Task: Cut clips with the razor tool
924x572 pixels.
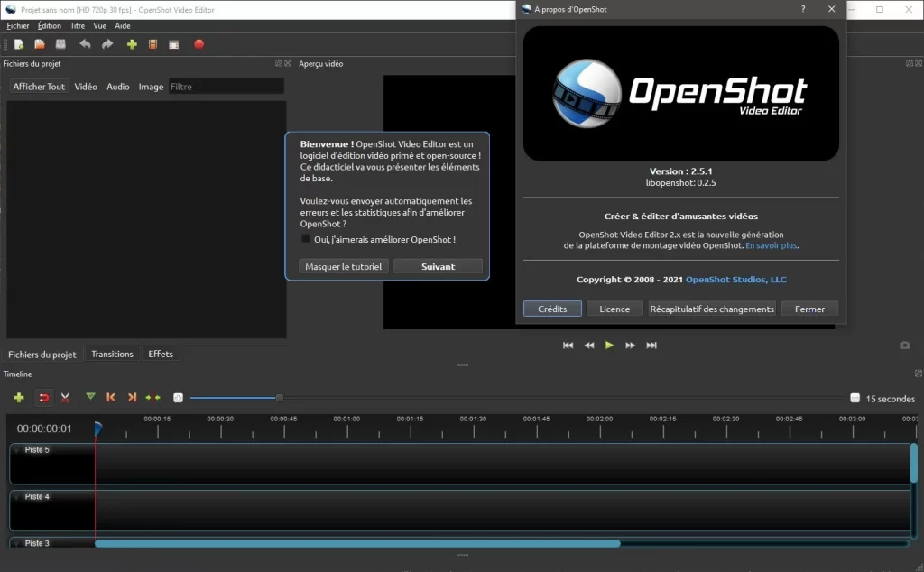Action: click(65, 397)
